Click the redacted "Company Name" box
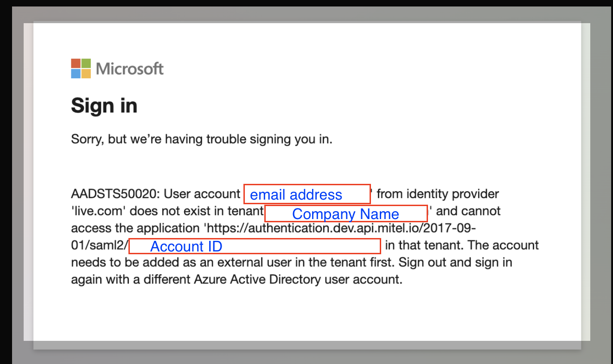The image size is (613, 364). (x=345, y=213)
